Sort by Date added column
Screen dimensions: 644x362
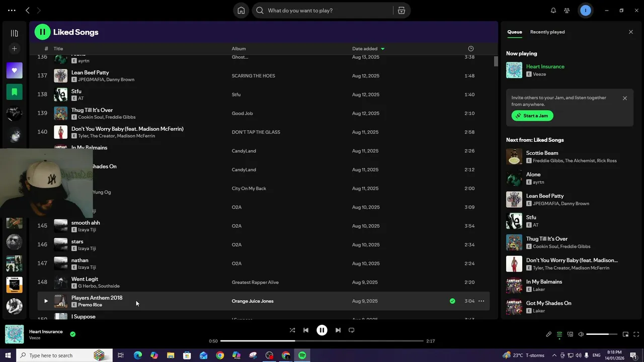[368, 49]
